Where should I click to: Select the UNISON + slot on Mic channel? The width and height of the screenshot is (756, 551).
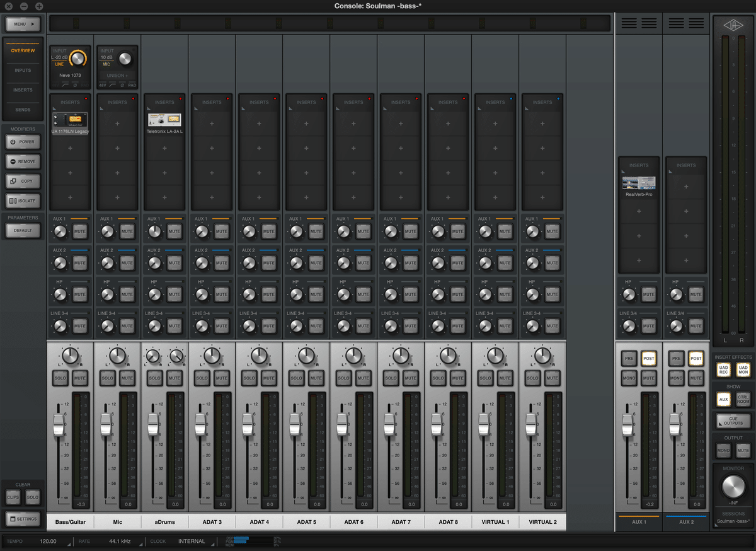click(117, 75)
